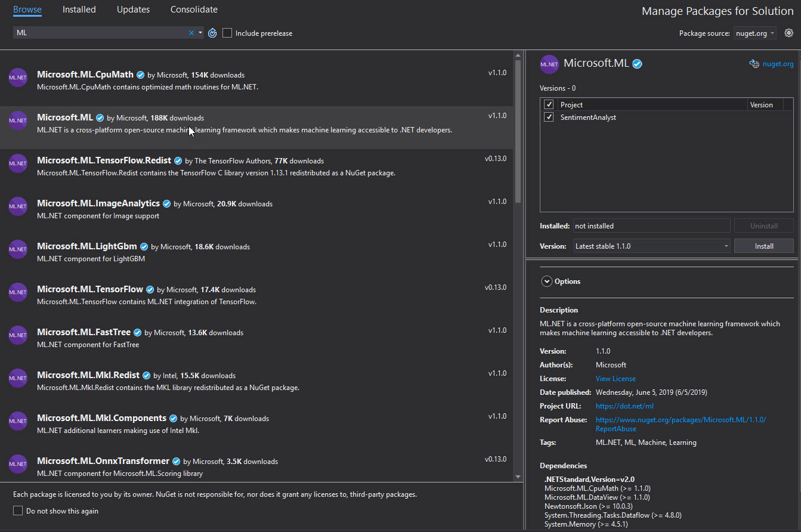Click the verified badge next to Microsoft.ML title in details
Viewport: 801px width, 532px height.
point(637,64)
